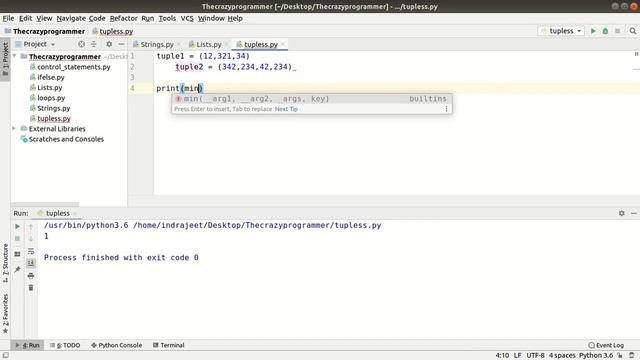Open the Python Console tool window
The height and width of the screenshot is (360, 640).
tap(116, 345)
